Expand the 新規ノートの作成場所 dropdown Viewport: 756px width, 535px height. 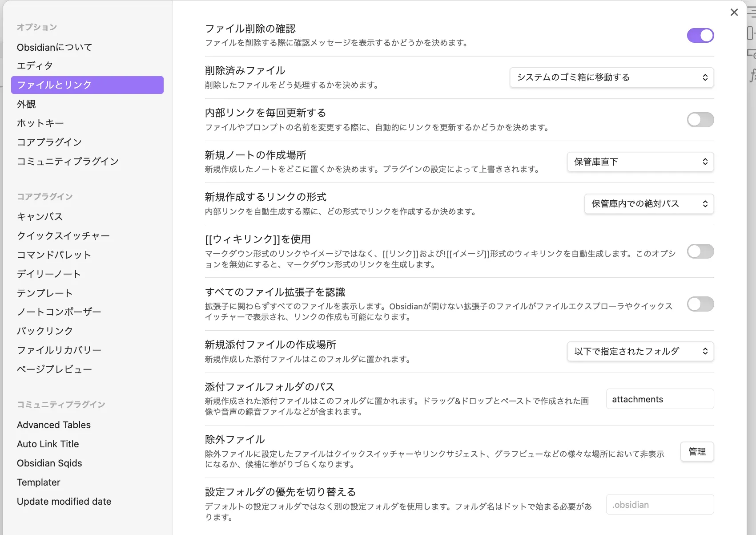pos(640,162)
